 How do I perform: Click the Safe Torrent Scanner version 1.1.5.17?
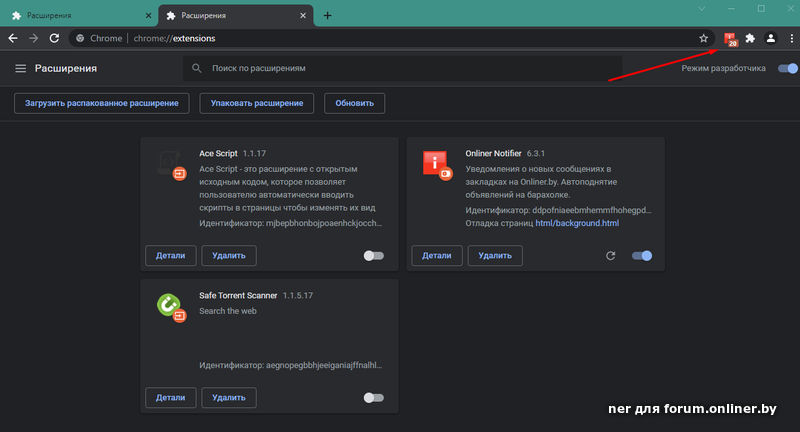[298, 295]
